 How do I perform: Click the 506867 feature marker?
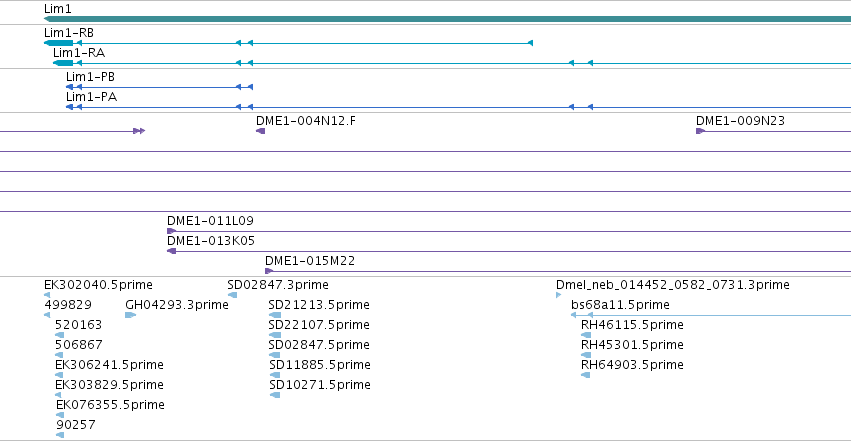(59, 355)
